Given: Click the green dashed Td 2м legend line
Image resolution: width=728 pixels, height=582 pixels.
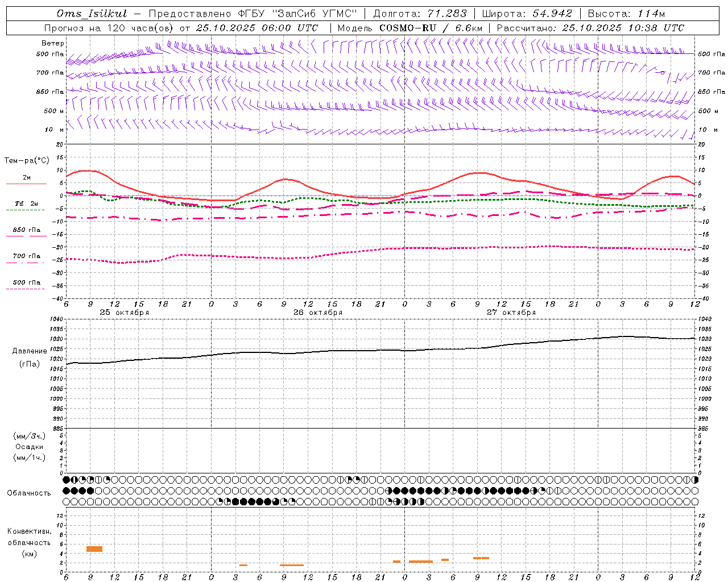Looking at the screenshot, I should coord(26,210).
